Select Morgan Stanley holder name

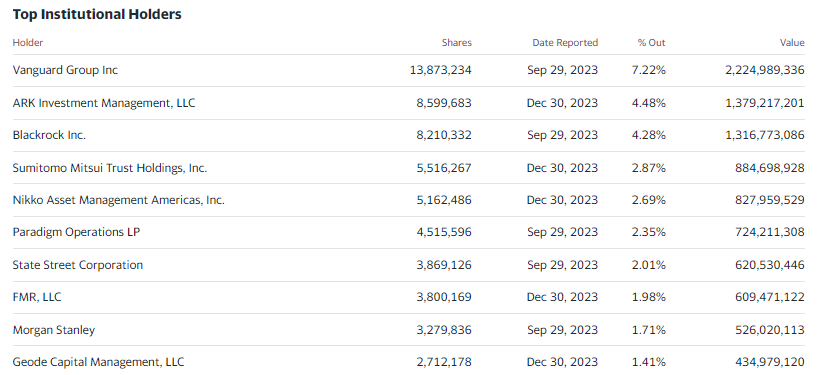coord(54,330)
